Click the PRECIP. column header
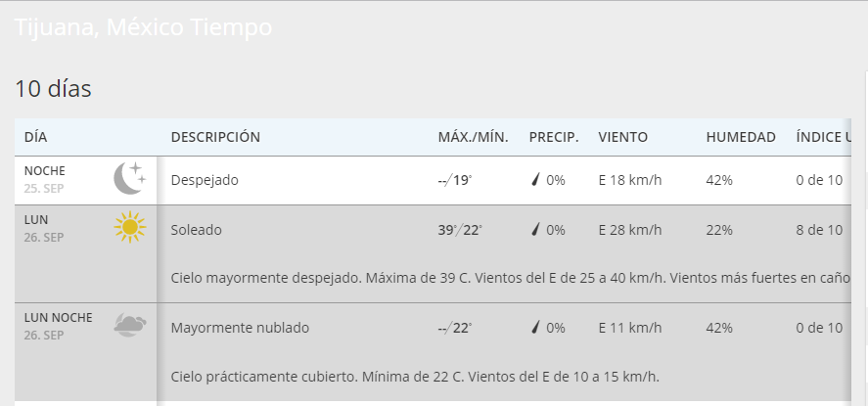The height and width of the screenshot is (406, 868). click(x=554, y=137)
